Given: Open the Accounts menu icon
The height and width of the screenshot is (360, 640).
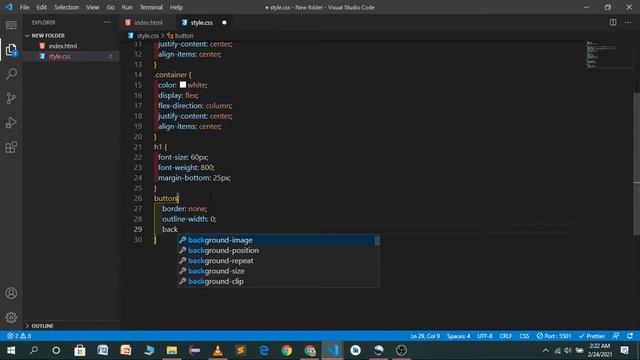Looking at the screenshot, I should (11, 293).
